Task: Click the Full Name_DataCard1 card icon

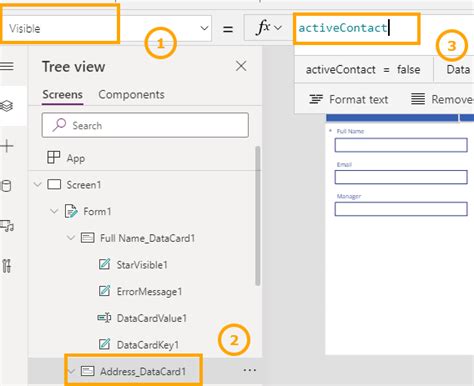Action: [x=88, y=238]
